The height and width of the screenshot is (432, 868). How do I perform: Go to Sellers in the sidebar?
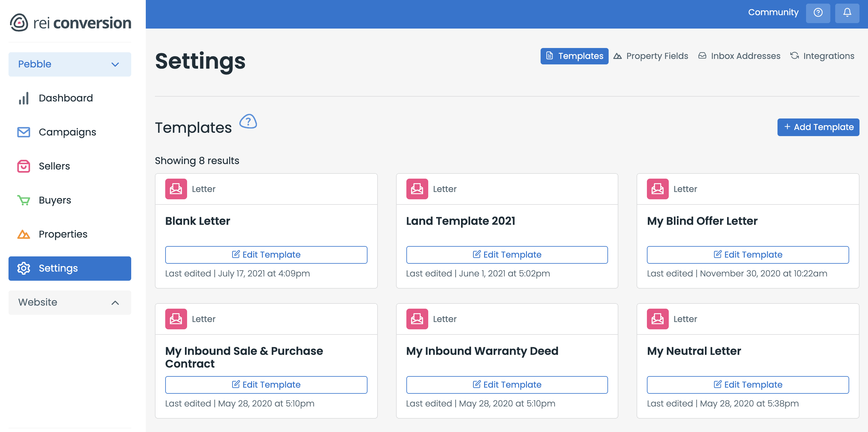(70, 166)
